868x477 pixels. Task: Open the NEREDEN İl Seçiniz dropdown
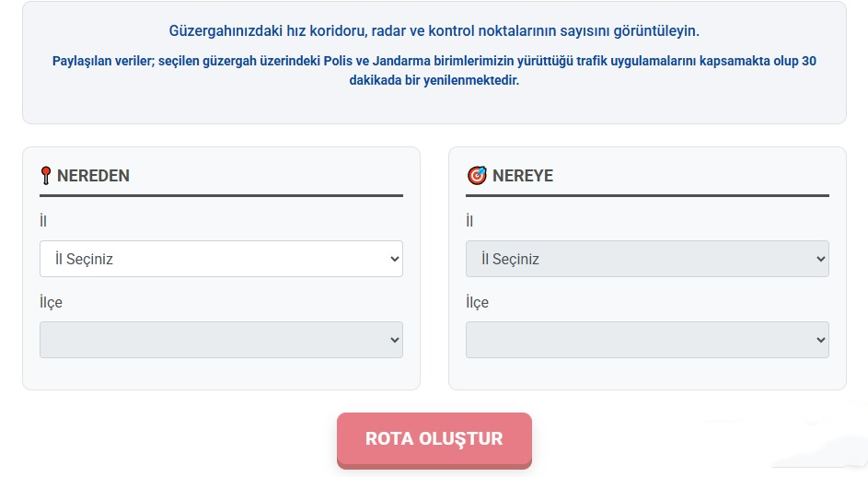(221, 259)
